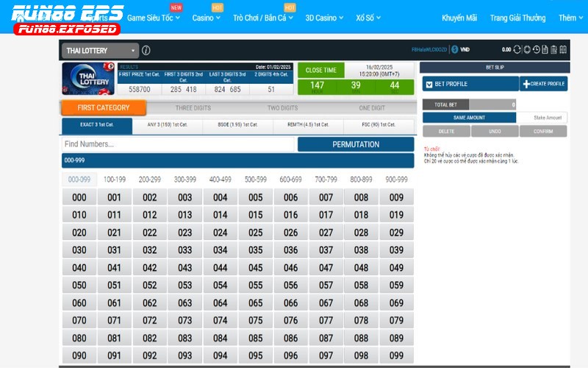The width and height of the screenshot is (588, 368).
Task: Click the Undo button in bet slip
Action: click(495, 132)
